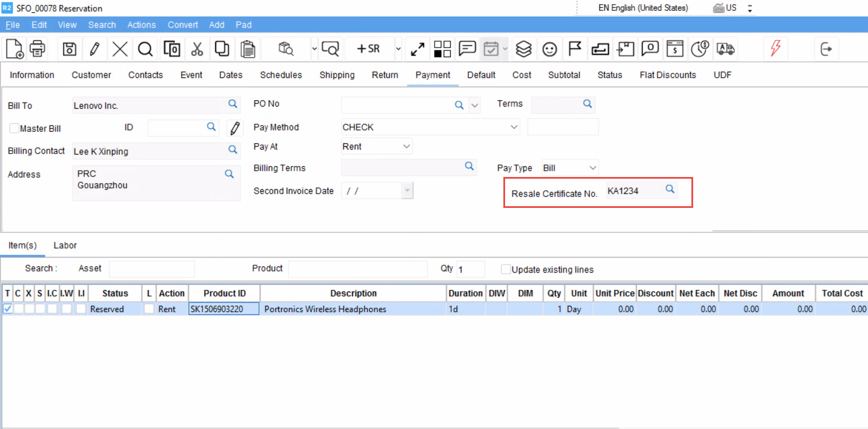This screenshot has width=868, height=429.
Task: Check the Update existing lines box
Action: coord(506,269)
